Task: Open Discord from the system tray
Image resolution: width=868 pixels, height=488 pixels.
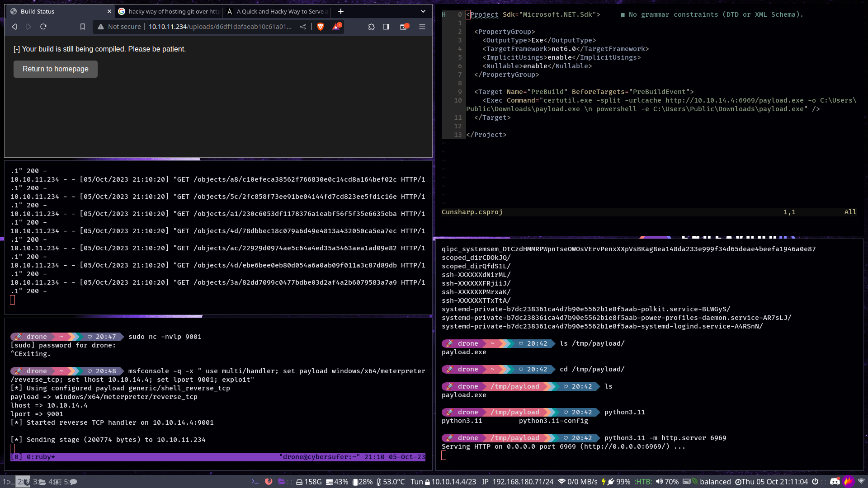Action: [835, 482]
